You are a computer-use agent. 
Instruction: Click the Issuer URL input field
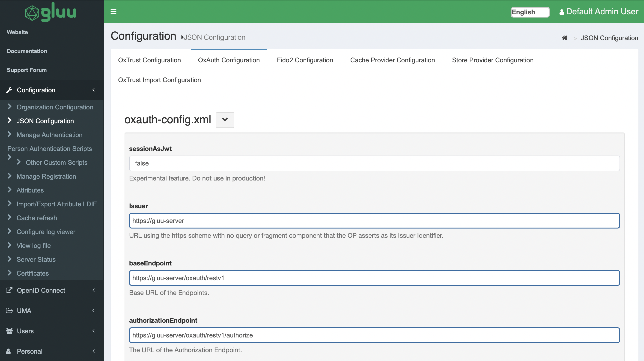[x=374, y=220]
